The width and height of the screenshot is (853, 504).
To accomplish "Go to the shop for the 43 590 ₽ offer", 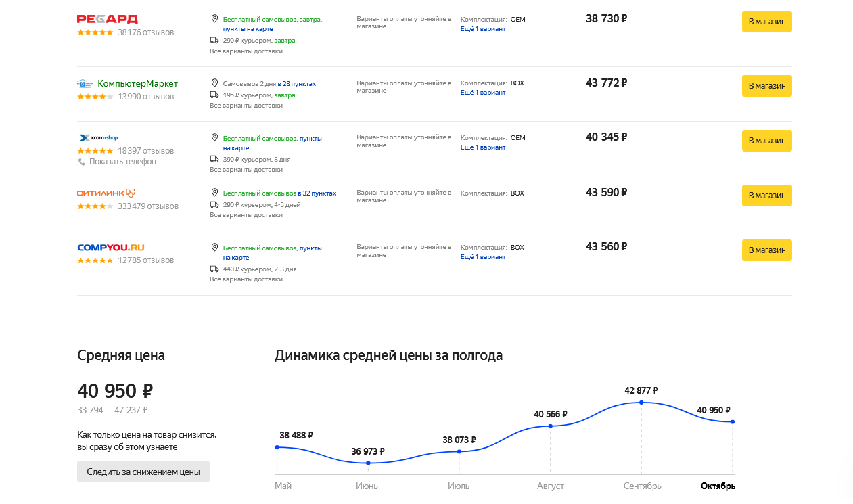I will click(766, 196).
